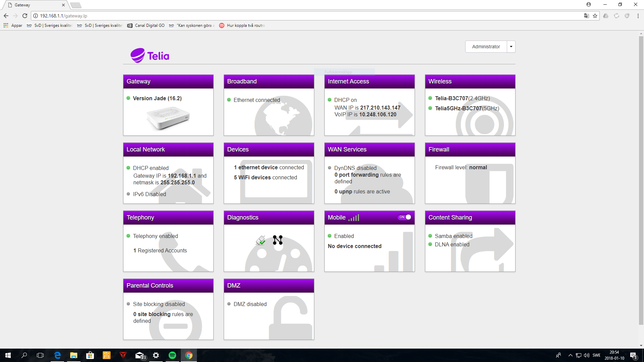
Task: Click 'DynDNS disabled' text
Action: (355, 168)
